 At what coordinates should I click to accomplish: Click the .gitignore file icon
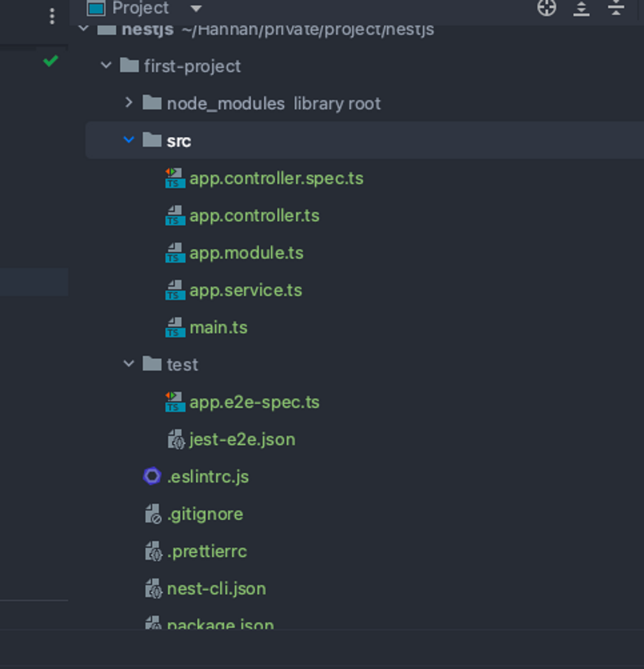pyautogui.click(x=153, y=514)
